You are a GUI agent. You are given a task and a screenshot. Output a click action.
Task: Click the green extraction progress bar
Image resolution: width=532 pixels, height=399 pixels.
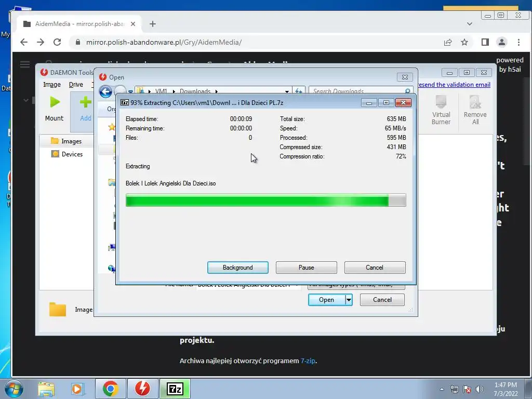265,200
